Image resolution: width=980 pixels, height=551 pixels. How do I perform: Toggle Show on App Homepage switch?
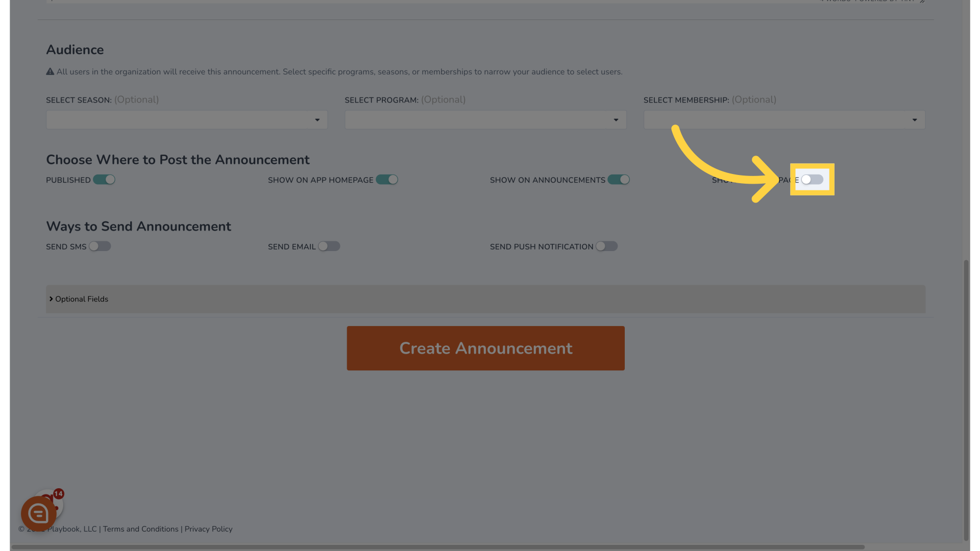click(x=387, y=180)
